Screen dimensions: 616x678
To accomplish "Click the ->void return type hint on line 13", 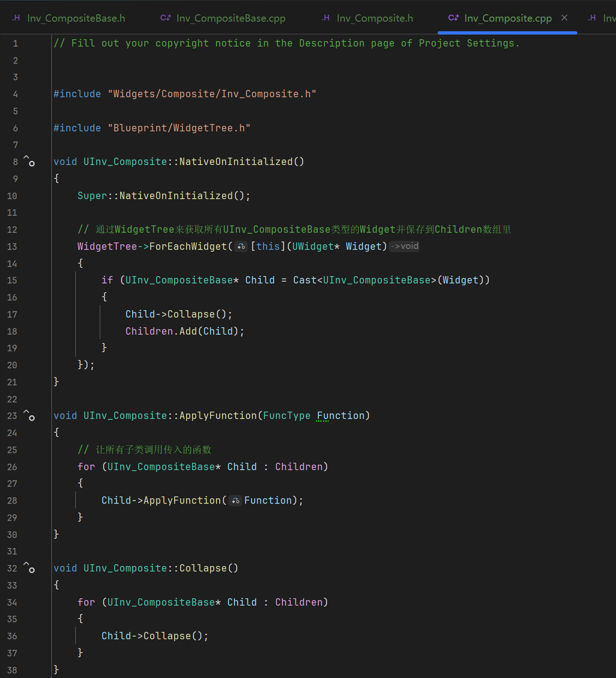I will [x=405, y=246].
